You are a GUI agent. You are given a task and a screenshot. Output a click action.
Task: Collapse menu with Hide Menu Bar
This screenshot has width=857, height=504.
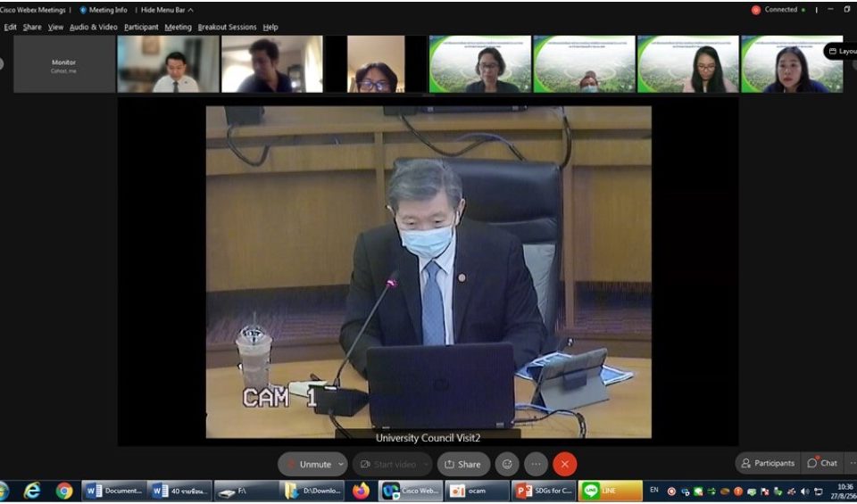click(166, 10)
